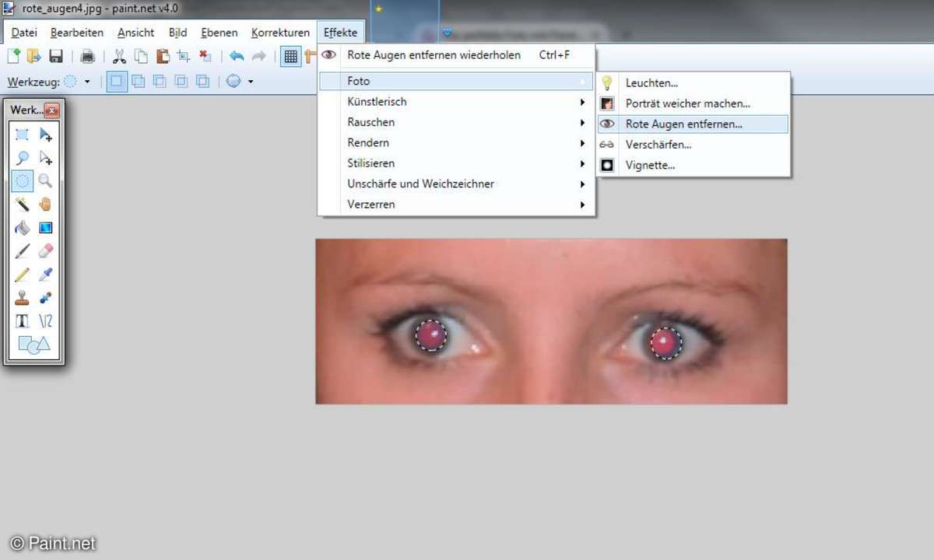Image resolution: width=934 pixels, height=560 pixels.
Task: Close the Werkzeuge tools panel
Action: (x=52, y=110)
